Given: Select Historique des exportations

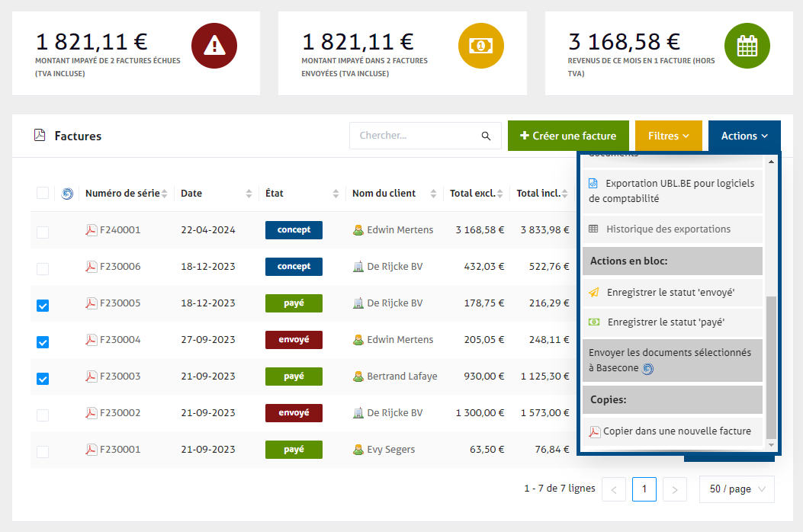Looking at the screenshot, I should pos(668,229).
